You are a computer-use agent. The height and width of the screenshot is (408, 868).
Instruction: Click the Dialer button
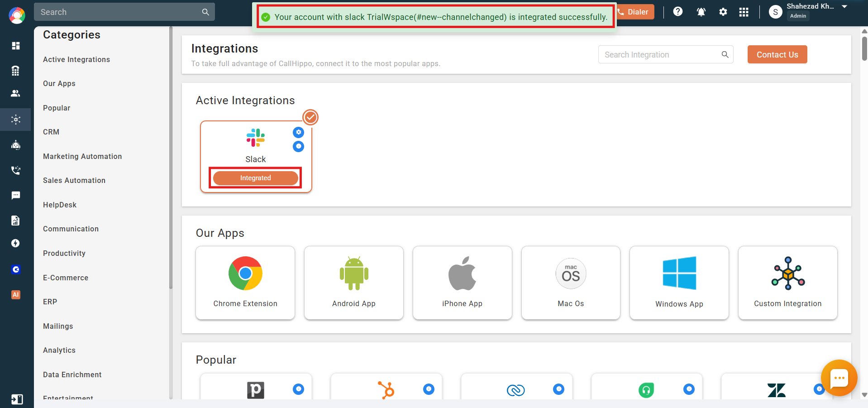(634, 12)
